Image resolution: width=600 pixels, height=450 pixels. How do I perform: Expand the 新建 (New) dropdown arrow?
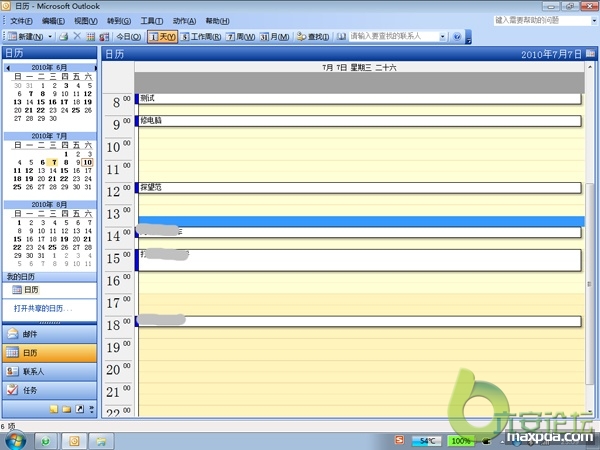pos(52,37)
